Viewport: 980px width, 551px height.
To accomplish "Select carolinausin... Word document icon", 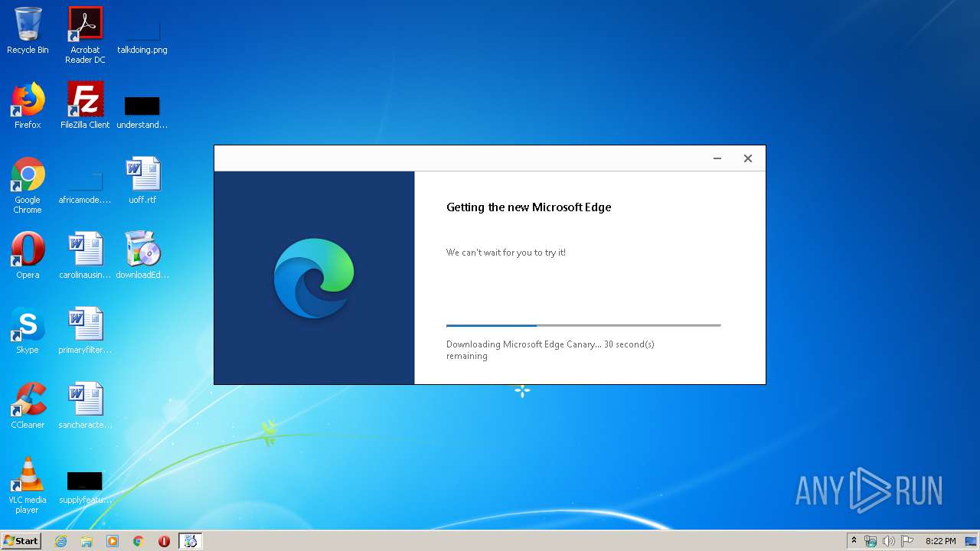I will click(x=85, y=256).
